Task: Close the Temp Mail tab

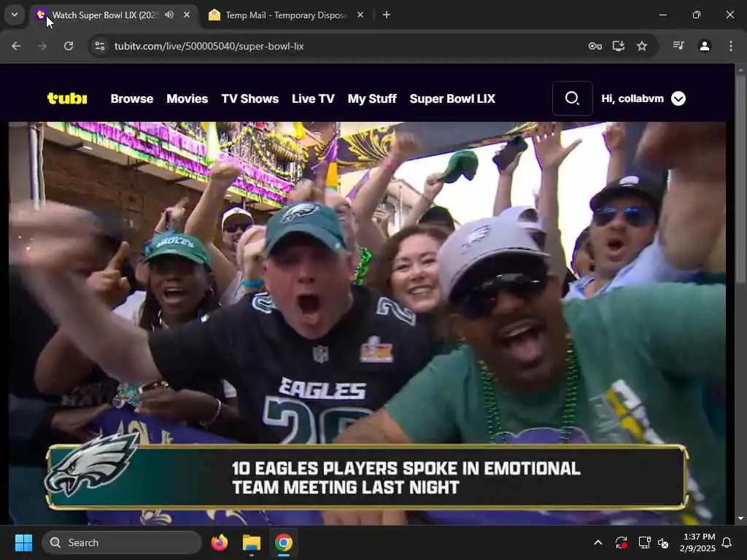Action: click(x=360, y=15)
